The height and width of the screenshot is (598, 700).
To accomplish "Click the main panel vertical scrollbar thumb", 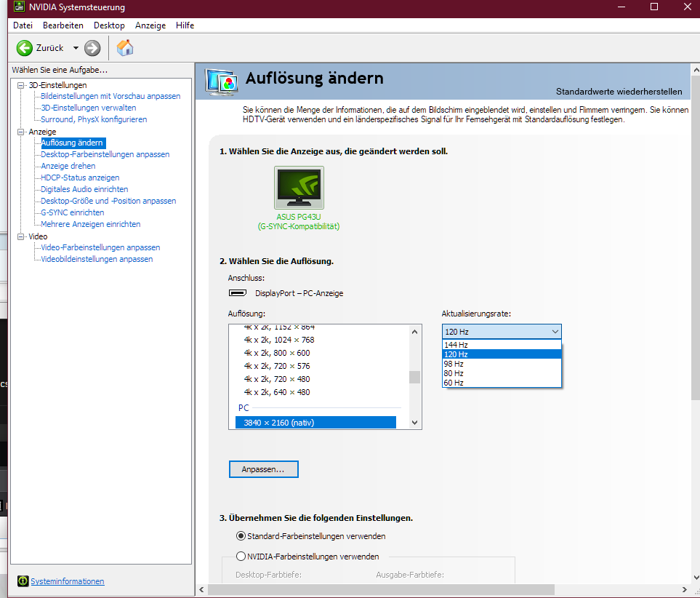I will click(696, 238).
